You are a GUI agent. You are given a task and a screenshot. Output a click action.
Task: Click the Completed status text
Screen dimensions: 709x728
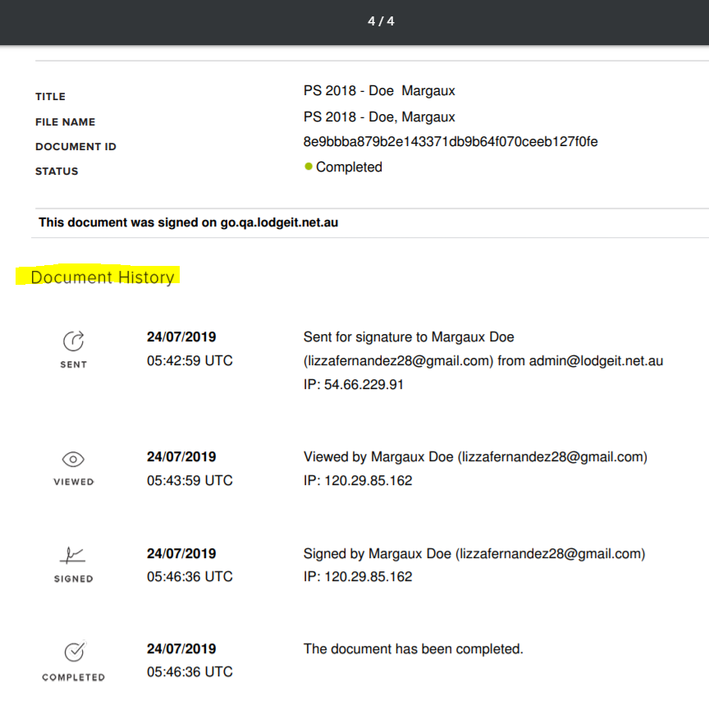[349, 167]
